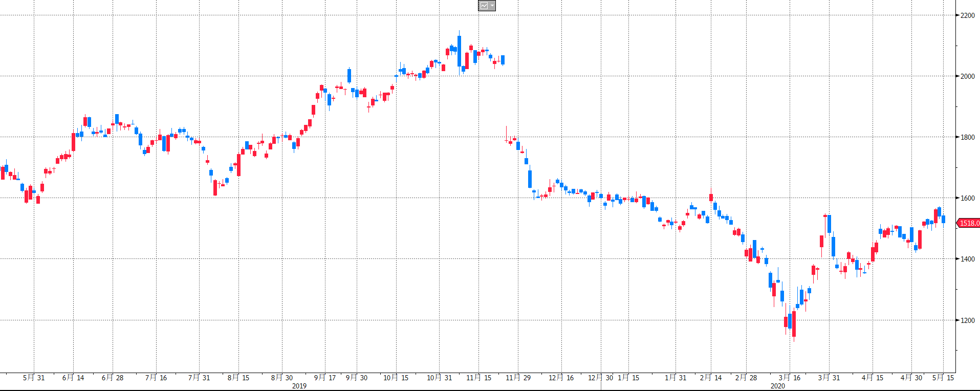Click the 1800 label on price axis
The height and width of the screenshot is (391, 980).
968,137
